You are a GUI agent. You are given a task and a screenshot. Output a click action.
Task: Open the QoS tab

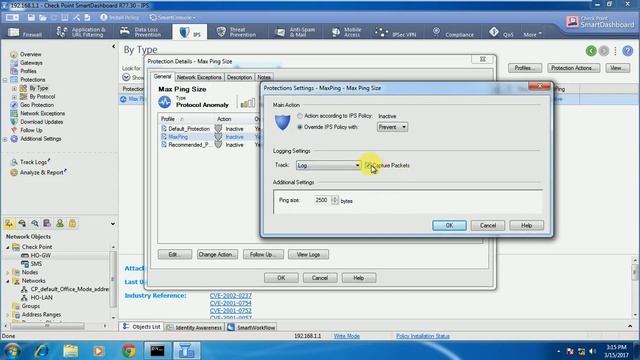coord(501,32)
